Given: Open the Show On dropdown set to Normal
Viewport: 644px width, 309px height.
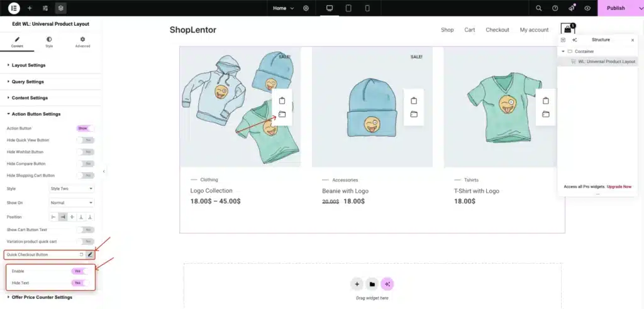Looking at the screenshot, I should 72,203.
